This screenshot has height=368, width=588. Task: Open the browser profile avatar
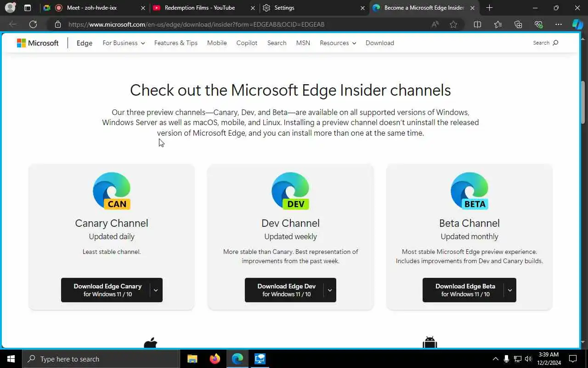10,8
